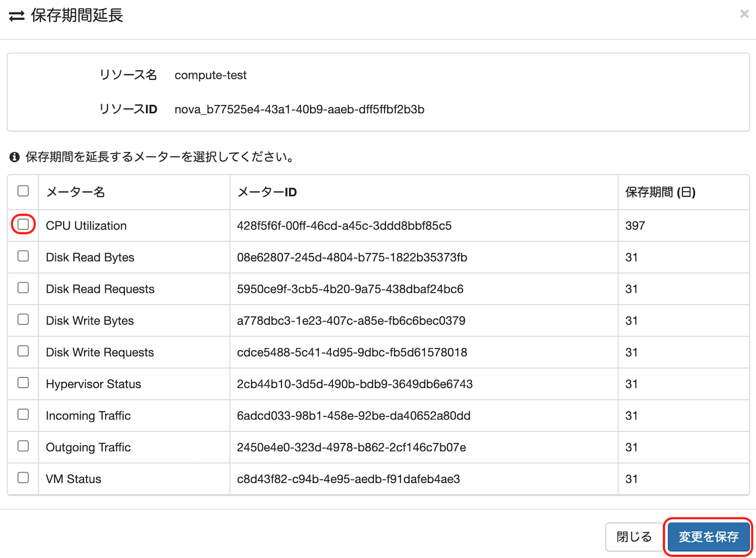The image size is (756, 558).
Task: Click the exchange arrows icon in title
Action: pos(17,17)
